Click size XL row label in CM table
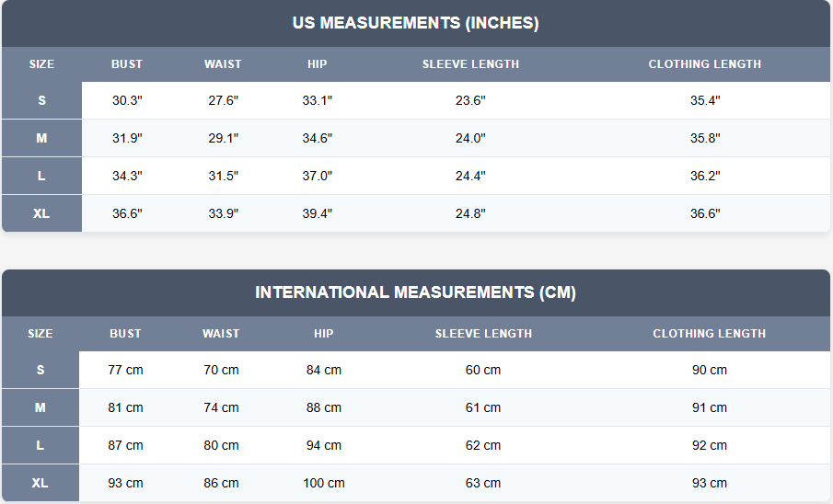Viewport: 833px width, 504px height. 40,483
